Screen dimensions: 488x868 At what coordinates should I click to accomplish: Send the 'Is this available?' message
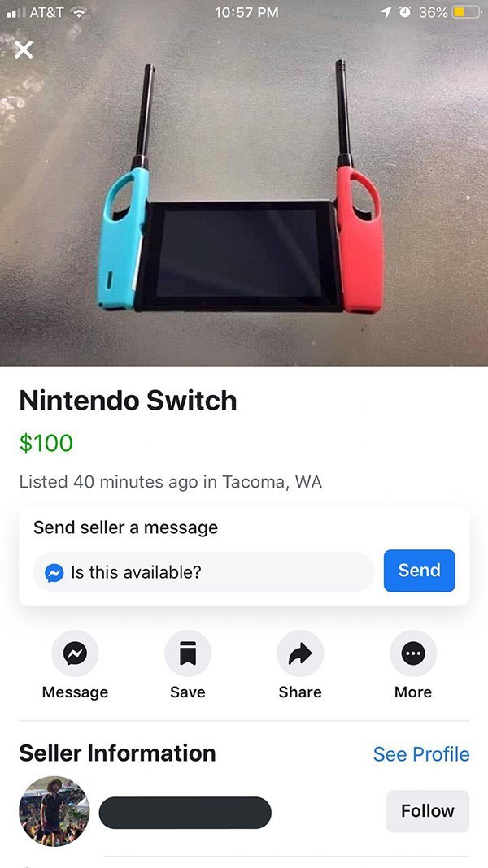pos(420,571)
